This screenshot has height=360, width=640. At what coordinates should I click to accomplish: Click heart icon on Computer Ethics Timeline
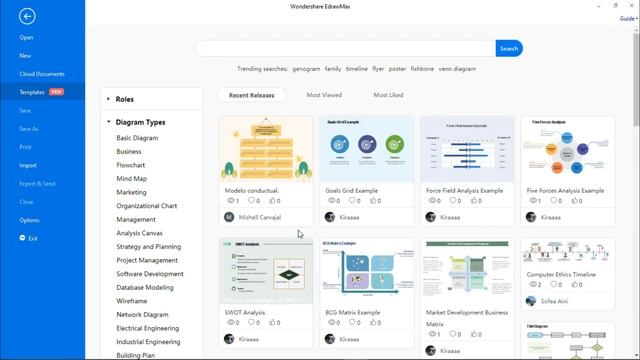(x=553, y=284)
